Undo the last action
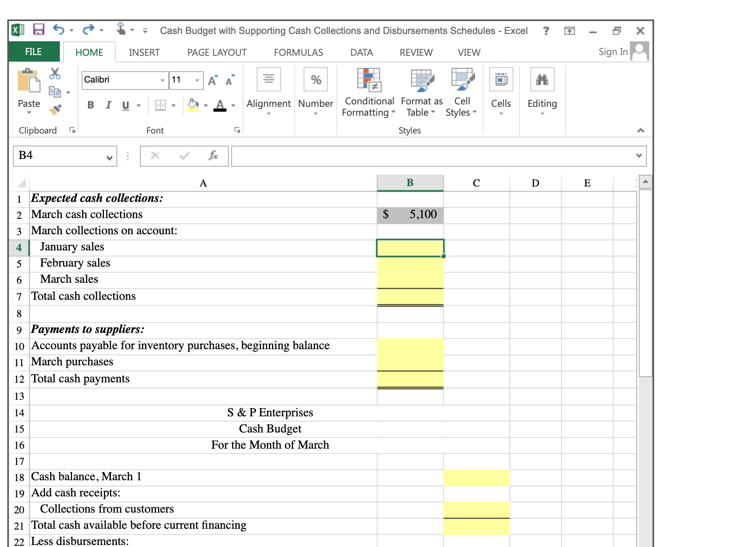756x547 pixels. 59,30
